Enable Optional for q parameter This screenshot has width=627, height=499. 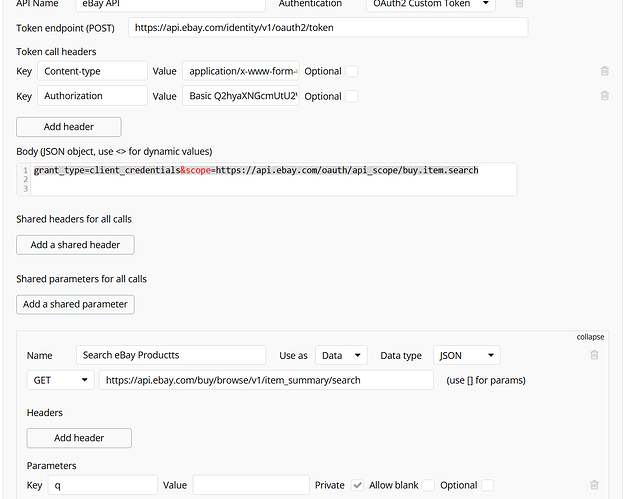[487, 485]
